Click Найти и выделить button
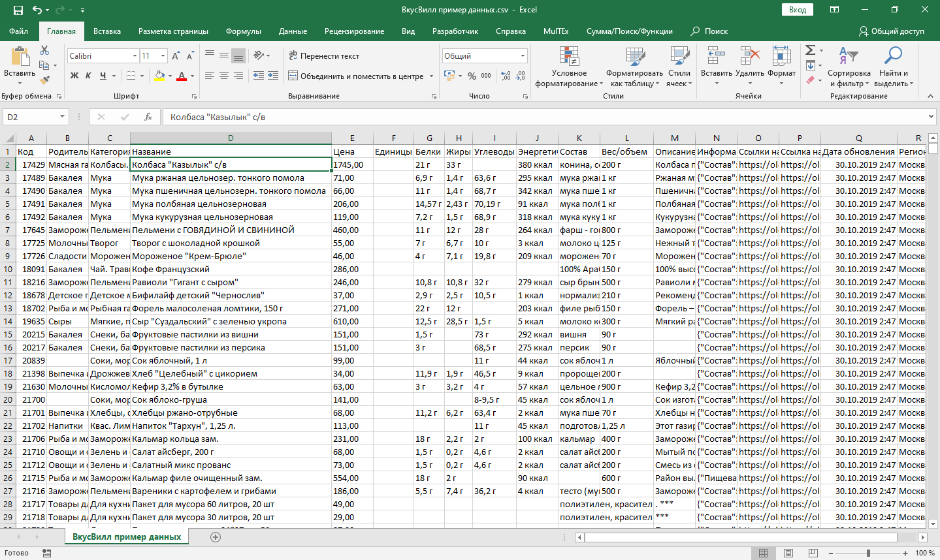Viewport: 940px width, 560px height. tap(893, 67)
